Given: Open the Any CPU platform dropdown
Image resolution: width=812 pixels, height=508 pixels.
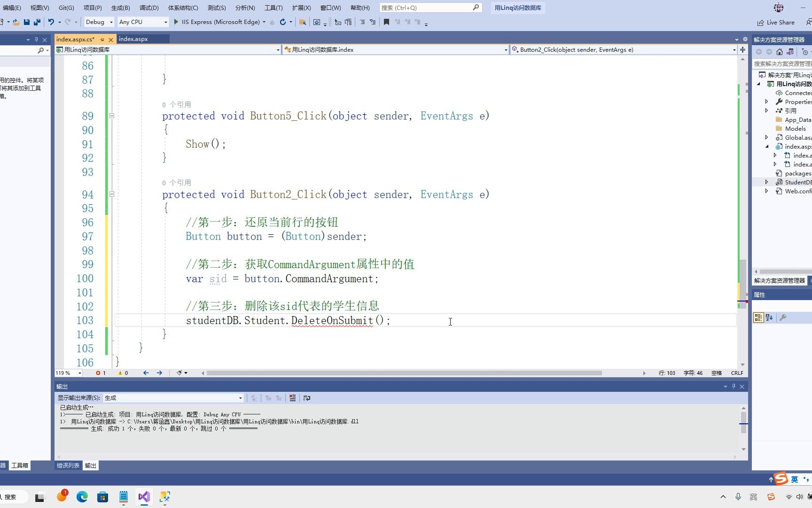Looking at the screenshot, I should (143, 22).
